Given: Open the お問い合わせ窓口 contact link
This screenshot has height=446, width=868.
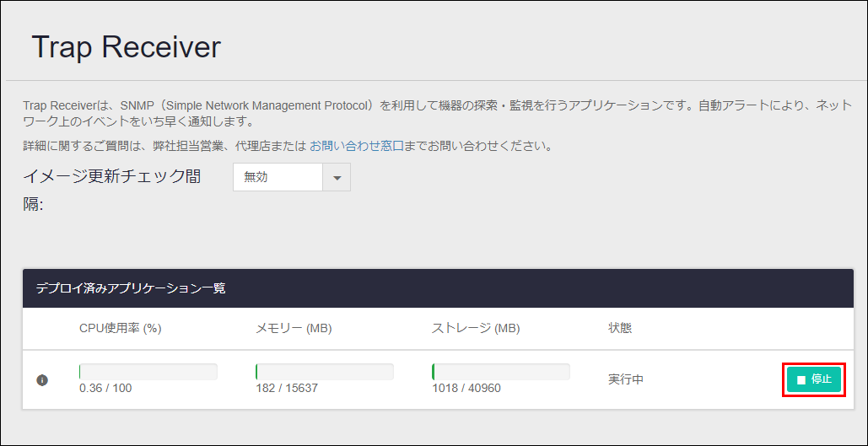Looking at the screenshot, I should point(357,147).
